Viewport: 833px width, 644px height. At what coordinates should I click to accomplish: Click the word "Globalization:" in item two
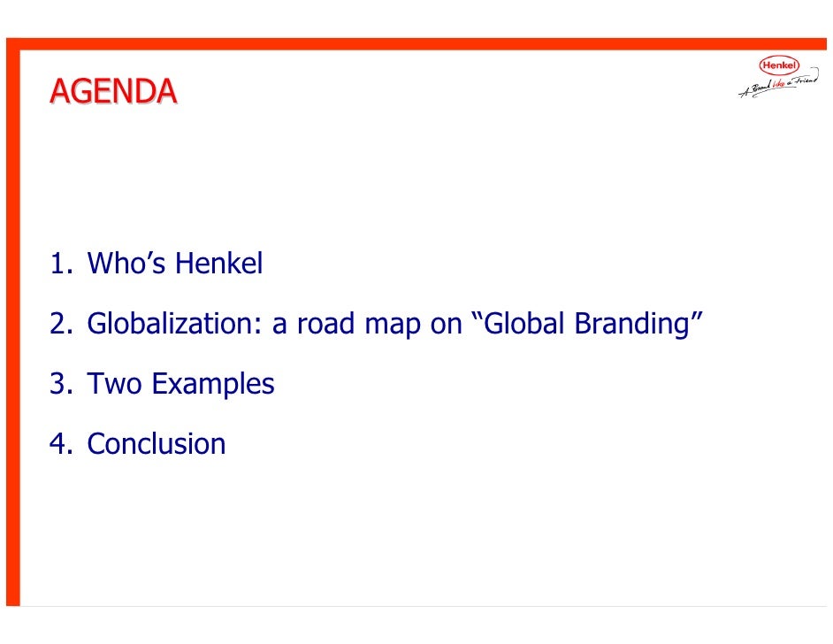point(175,324)
